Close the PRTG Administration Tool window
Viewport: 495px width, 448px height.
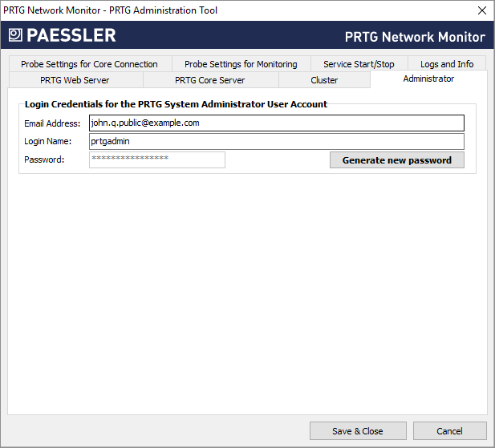pyautogui.click(x=481, y=10)
